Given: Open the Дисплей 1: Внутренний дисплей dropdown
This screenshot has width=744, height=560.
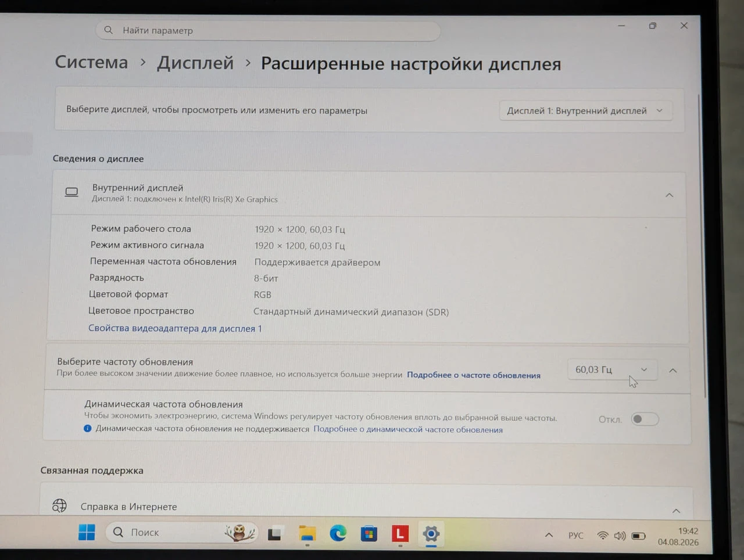Looking at the screenshot, I should pyautogui.click(x=585, y=110).
